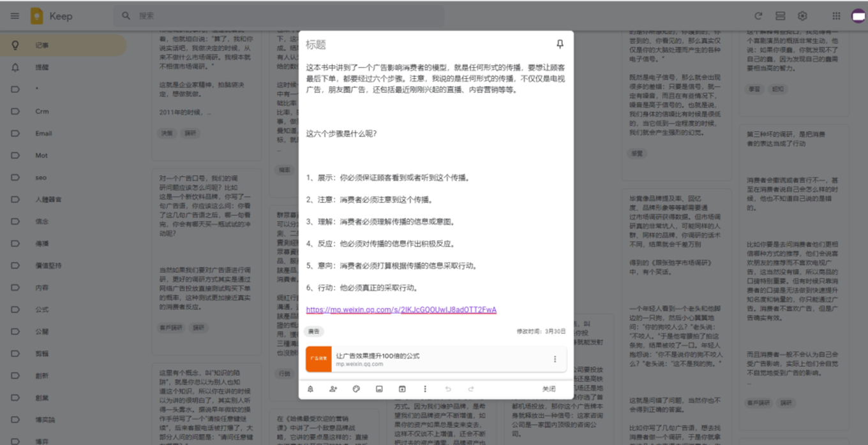Screen dimensions: 868x445
Task: Pin the open note
Action: coord(560,44)
